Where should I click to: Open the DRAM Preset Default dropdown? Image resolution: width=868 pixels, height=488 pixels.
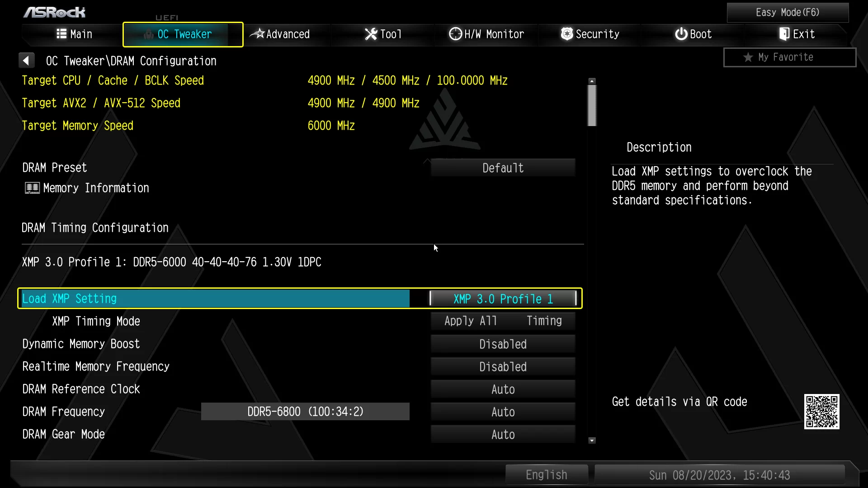point(503,168)
